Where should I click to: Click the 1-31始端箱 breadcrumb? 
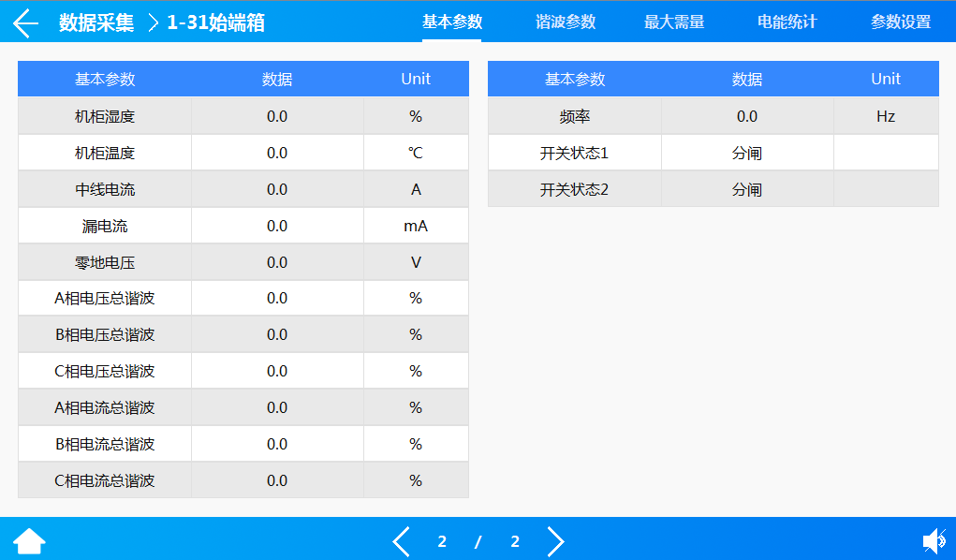pos(216,22)
